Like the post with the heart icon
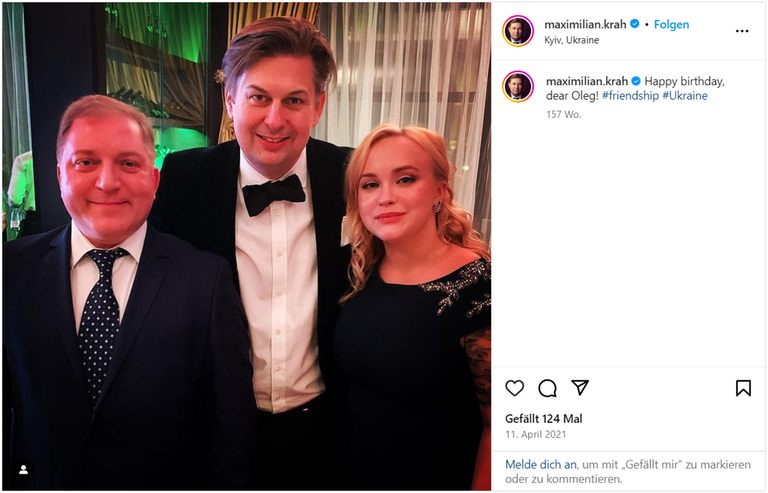The width and height of the screenshot is (768, 493). click(x=515, y=388)
